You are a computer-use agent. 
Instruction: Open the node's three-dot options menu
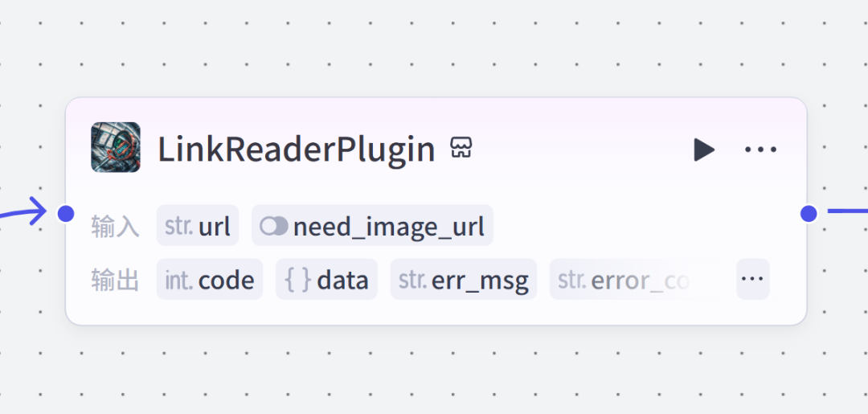[x=760, y=150]
